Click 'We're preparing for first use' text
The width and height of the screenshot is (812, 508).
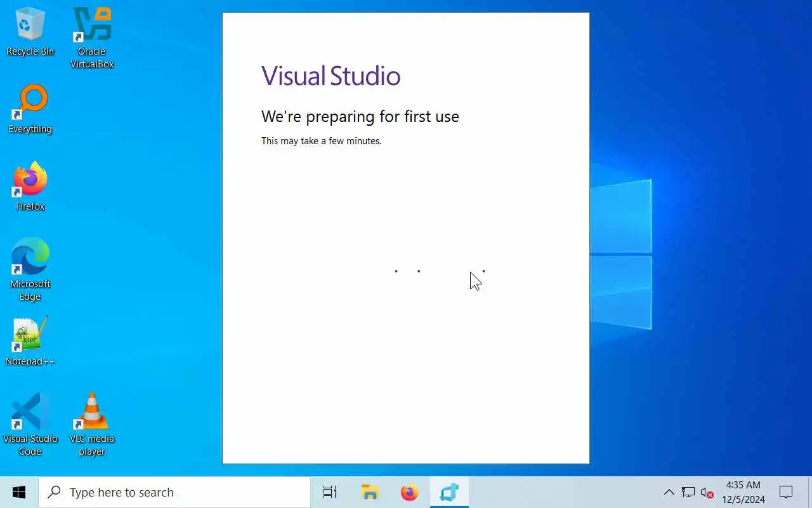pyautogui.click(x=360, y=116)
